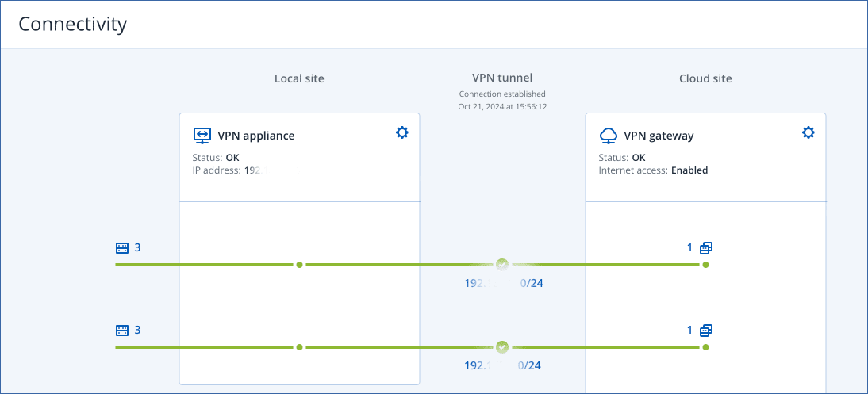
Task: Select VPN gateway endpoint on first network line
Action: tap(705, 265)
